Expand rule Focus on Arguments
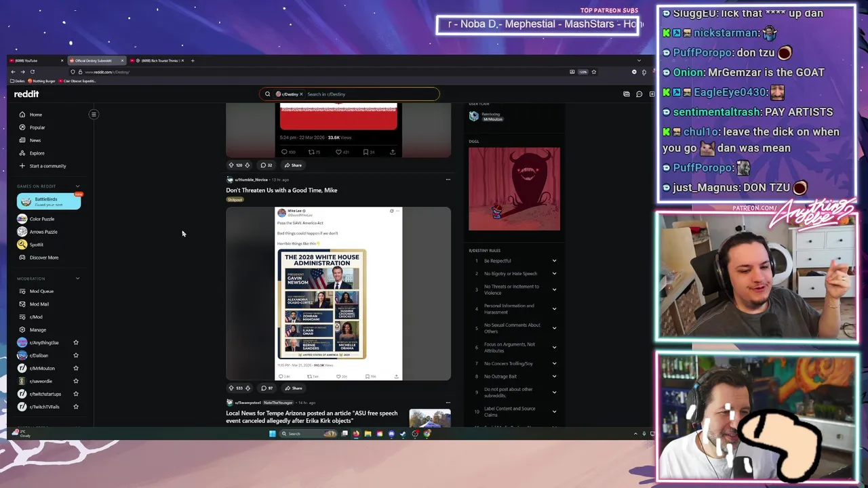868x488 pixels. [x=554, y=348]
